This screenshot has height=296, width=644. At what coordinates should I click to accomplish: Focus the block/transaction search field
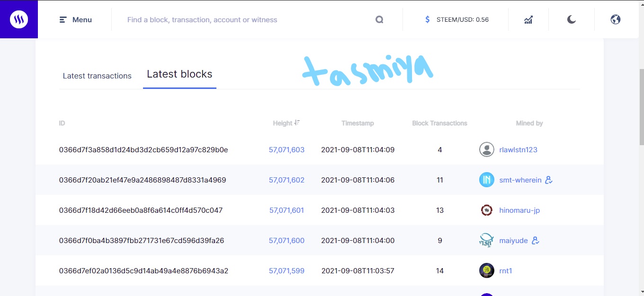click(246, 20)
